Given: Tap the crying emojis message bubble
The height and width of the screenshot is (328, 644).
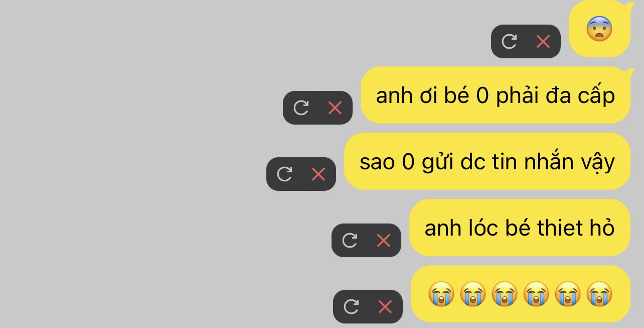Looking at the screenshot, I should point(521,294).
